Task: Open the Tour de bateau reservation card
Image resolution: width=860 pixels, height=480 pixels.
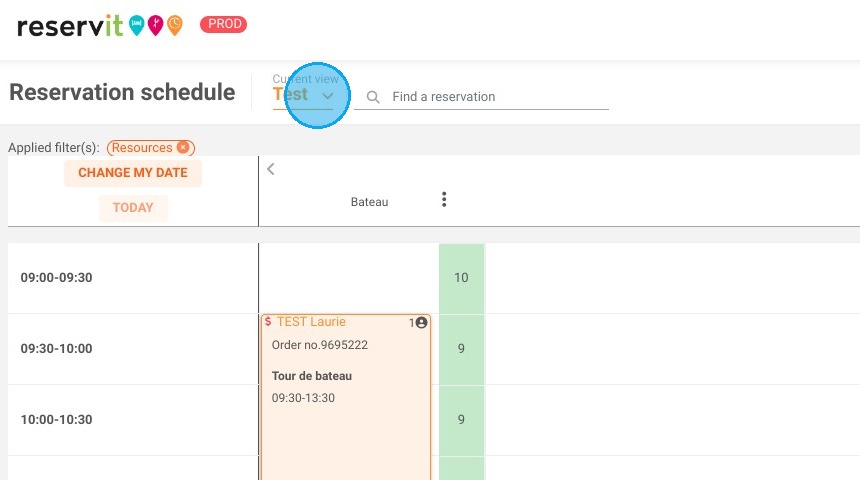Action: pyautogui.click(x=346, y=397)
